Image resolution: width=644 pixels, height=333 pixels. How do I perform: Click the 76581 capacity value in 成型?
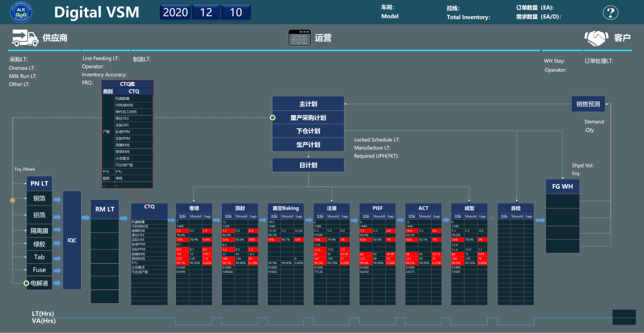tap(457, 272)
